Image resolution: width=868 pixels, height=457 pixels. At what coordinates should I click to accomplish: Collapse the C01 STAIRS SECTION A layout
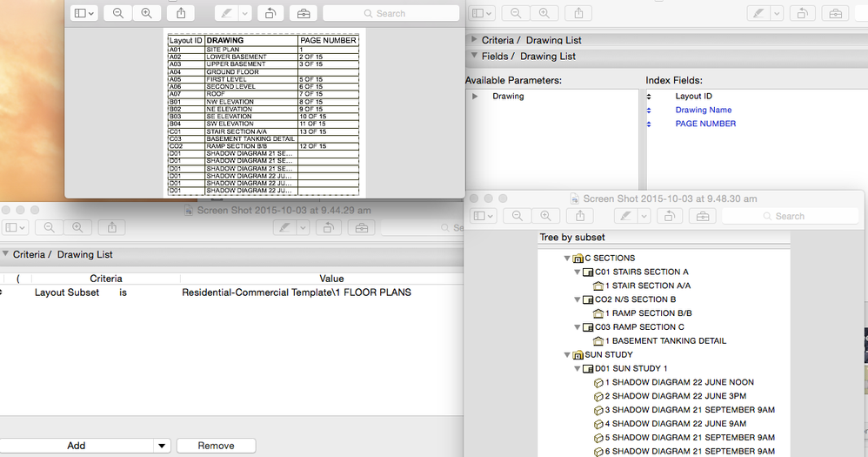point(578,272)
